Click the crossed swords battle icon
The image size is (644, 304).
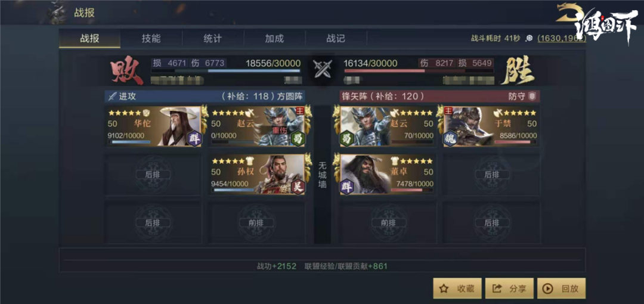click(322, 69)
